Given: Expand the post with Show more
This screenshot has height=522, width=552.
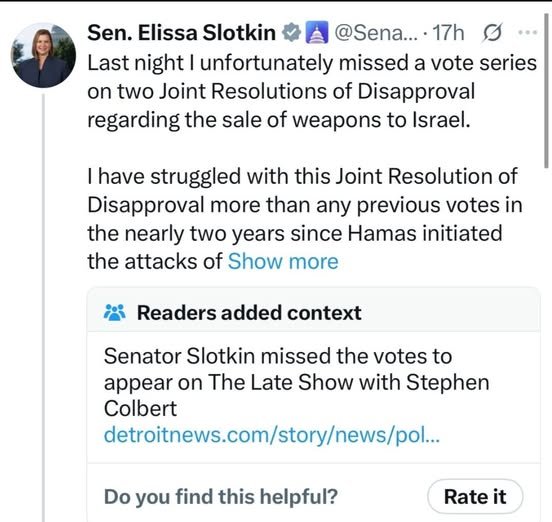Looking at the screenshot, I should [283, 262].
